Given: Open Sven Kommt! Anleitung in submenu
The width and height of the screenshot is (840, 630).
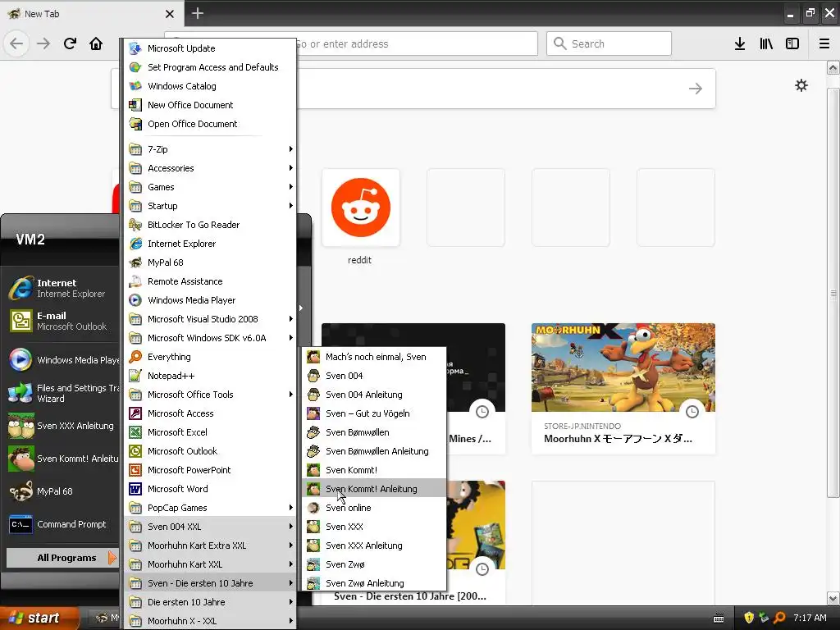Looking at the screenshot, I should tap(374, 489).
